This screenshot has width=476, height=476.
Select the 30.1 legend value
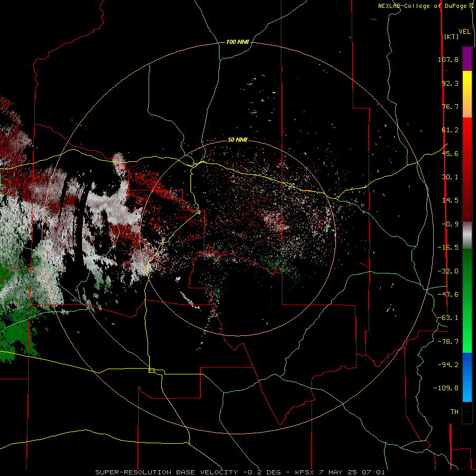[x=450, y=177]
